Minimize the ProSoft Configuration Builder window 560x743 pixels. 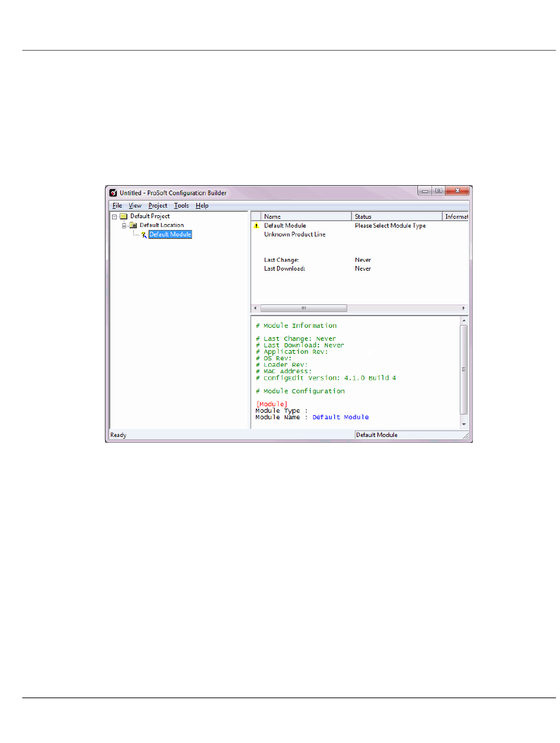coord(424,191)
